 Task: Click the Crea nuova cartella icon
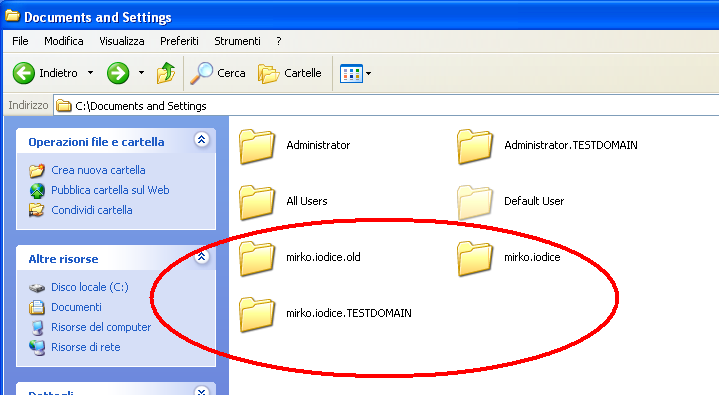pos(37,170)
